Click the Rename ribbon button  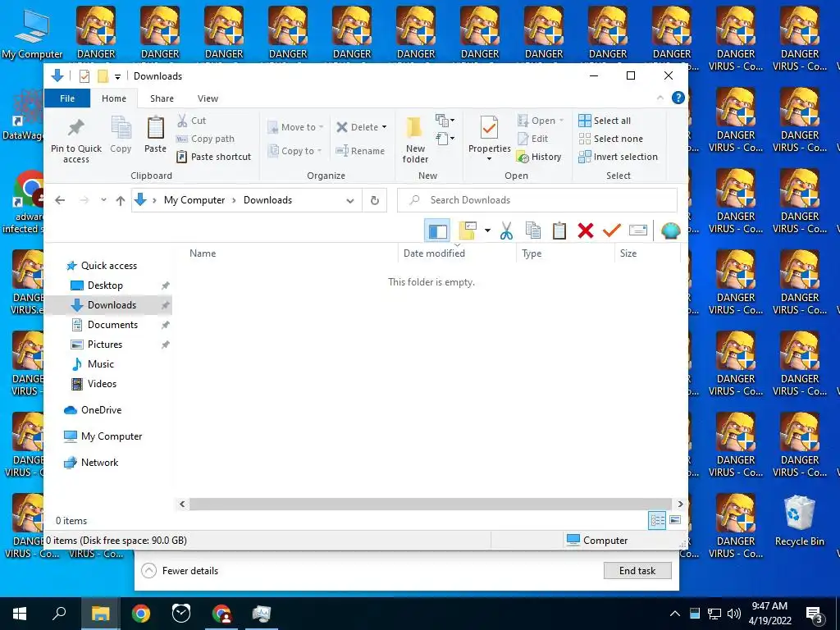(360, 151)
